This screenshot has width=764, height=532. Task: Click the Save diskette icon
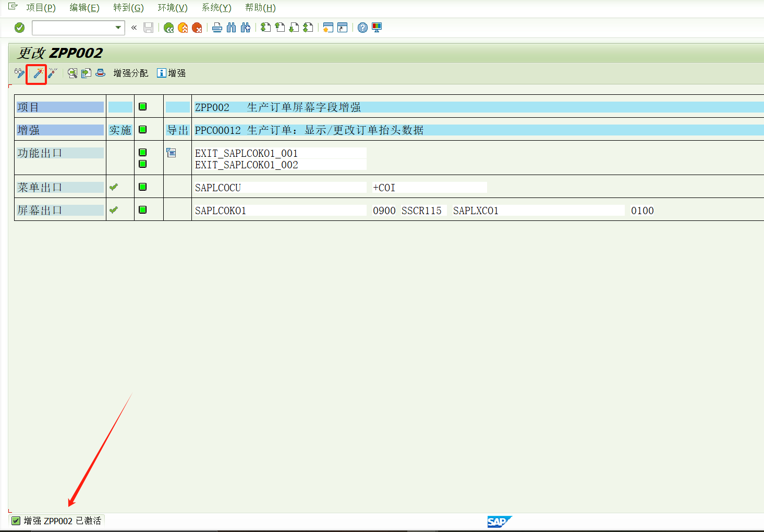coord(149,28)
